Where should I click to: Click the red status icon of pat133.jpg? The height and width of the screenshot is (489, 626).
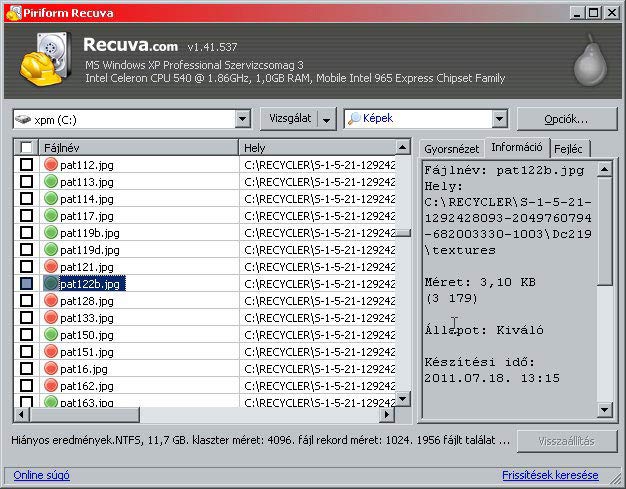click(x=51, y=318)
